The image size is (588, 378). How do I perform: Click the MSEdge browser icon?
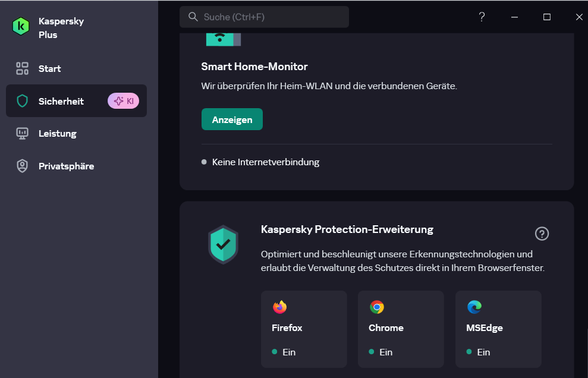click(474, 307)
